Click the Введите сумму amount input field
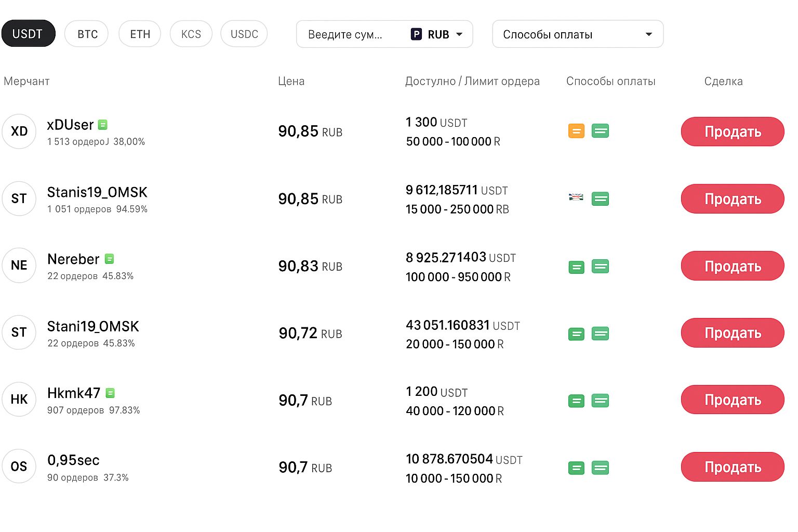This screenshot has height=532, width=798. pyautogui.click(x=348, y=34)
